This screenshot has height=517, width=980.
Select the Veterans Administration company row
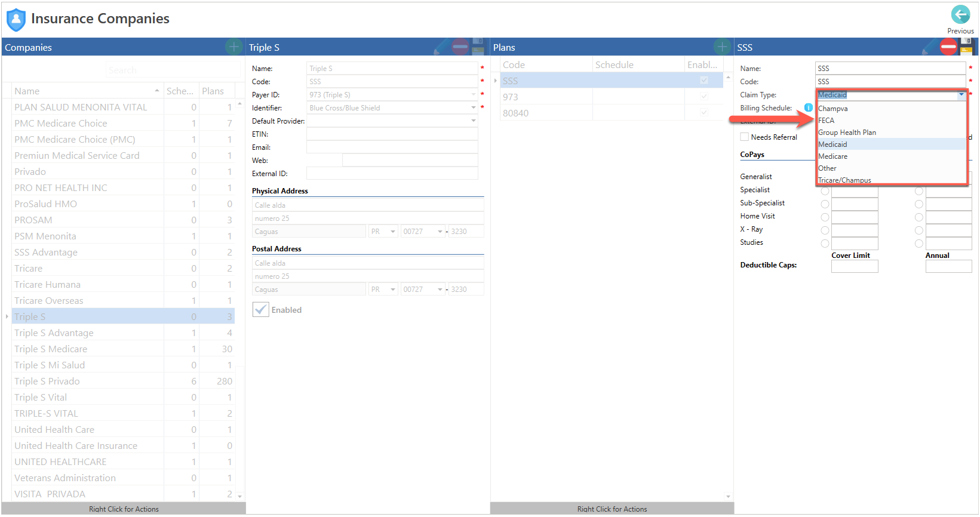point(123,478)
